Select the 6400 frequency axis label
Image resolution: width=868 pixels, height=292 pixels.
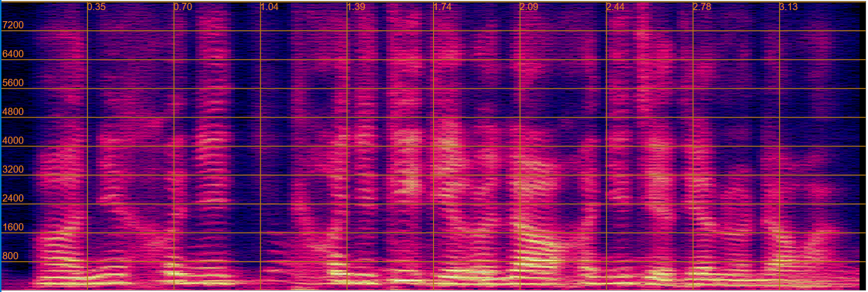click(13, 54)
